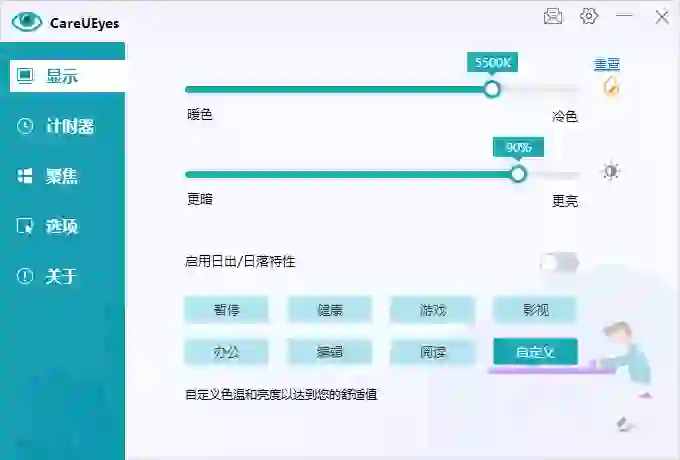
Task: Click the 暖色 warm label
Action: pos(200,114)
